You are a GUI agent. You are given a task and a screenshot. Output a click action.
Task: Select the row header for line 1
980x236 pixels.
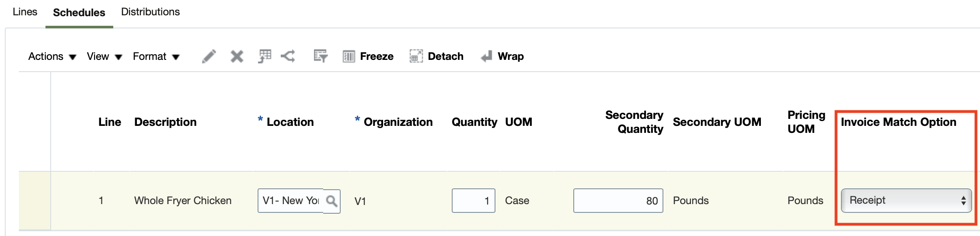click(35, 201)
